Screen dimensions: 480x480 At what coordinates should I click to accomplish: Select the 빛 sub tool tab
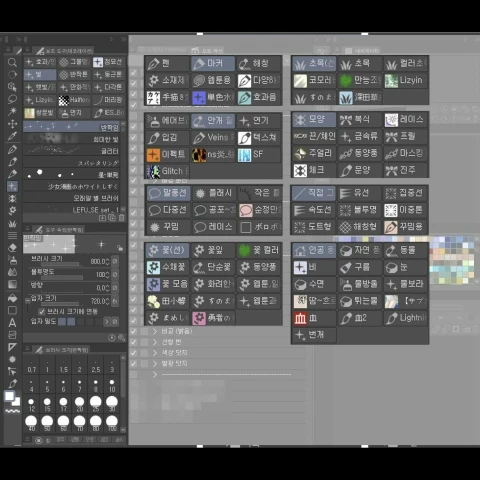[40, 75]
